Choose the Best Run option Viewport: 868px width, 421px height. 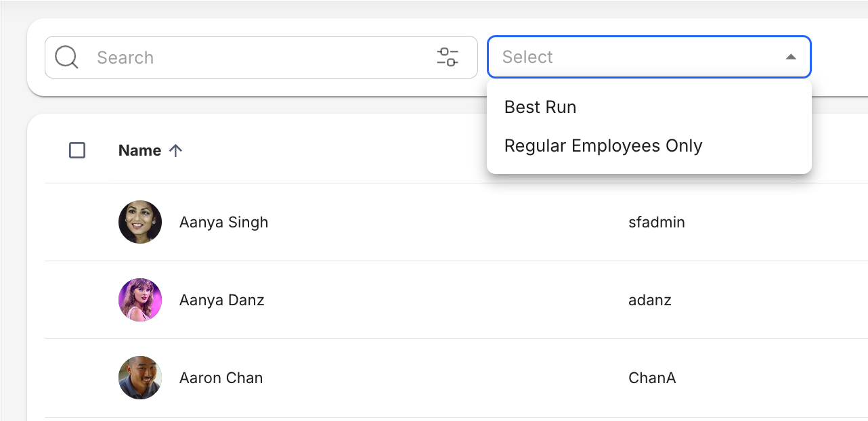[x=540, y=107]
